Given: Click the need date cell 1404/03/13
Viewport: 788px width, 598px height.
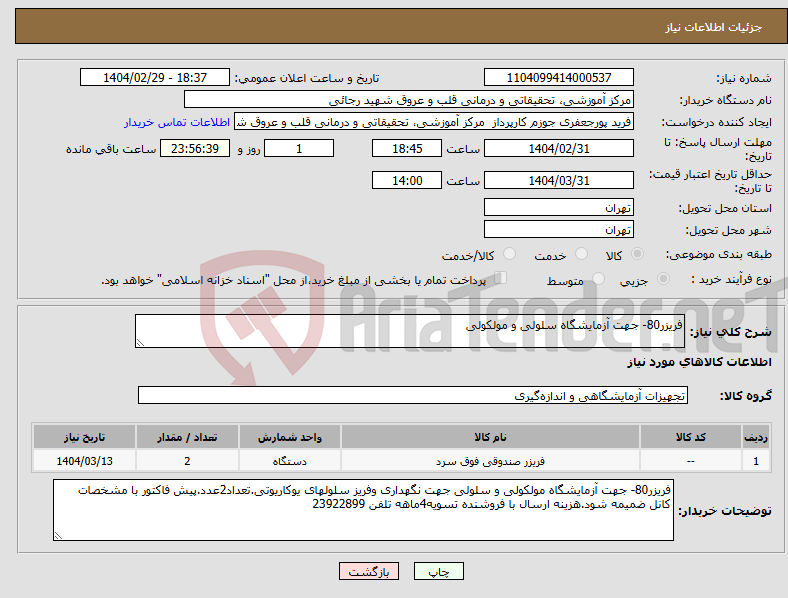Looking at the screenshot, I should [x=84, y=461].
